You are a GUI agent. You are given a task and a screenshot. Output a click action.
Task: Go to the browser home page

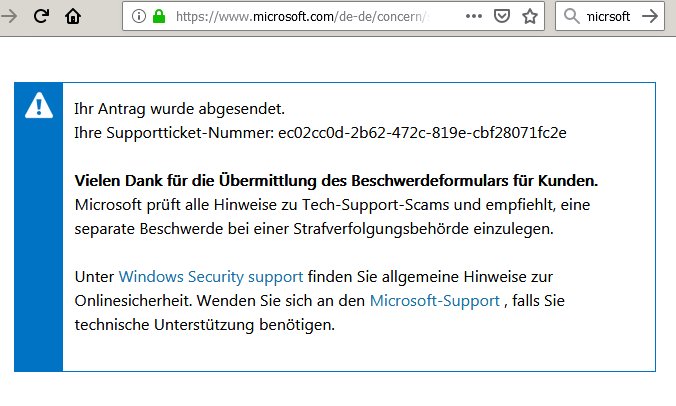pos(73,16)
